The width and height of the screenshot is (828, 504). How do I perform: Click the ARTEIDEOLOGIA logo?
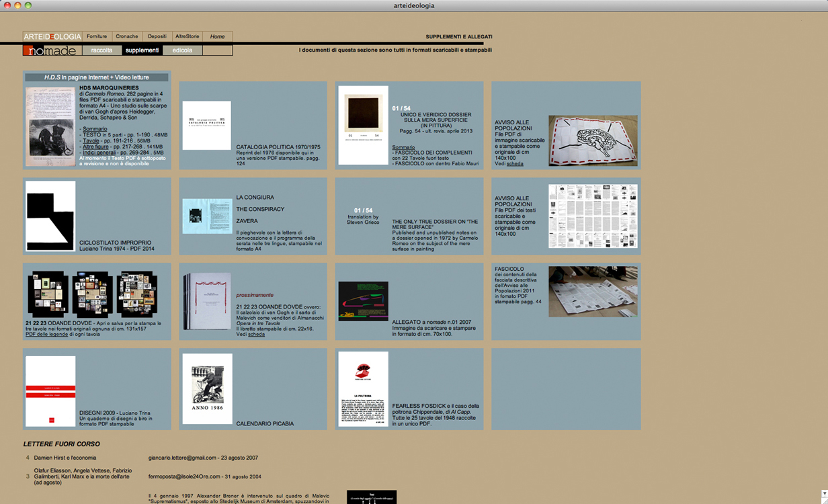[52, 36]
